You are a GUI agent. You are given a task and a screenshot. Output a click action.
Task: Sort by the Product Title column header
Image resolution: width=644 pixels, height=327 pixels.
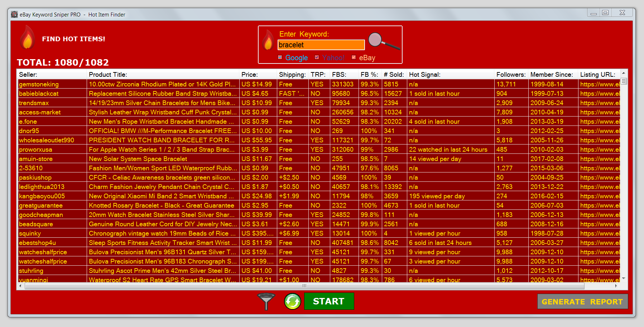tap(163, 74)
